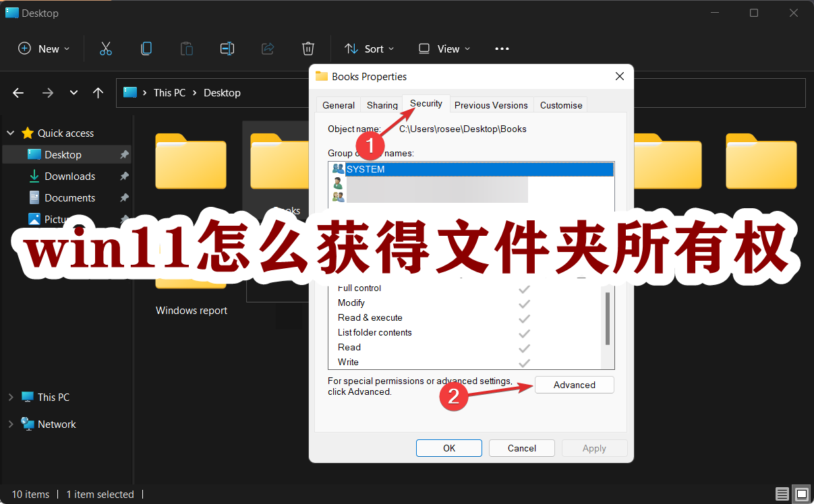This screenshot has width=814, height=504.
Task: Click pin icon beside Downloads in sidebar
Action: (x=124, y=177)
